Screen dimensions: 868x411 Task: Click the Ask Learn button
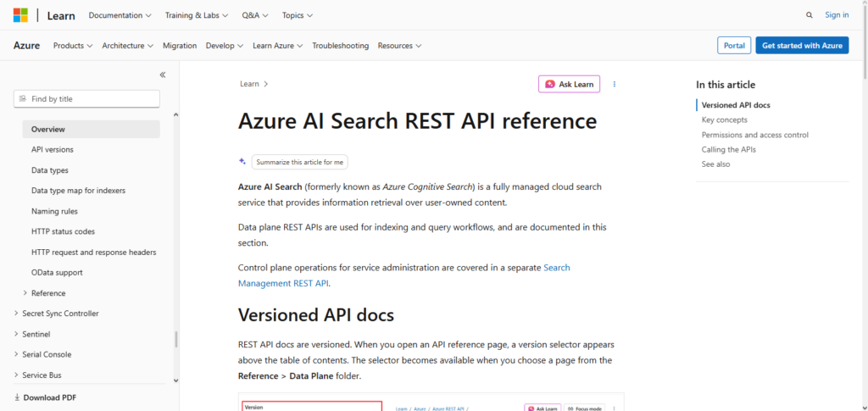[569, 84]
